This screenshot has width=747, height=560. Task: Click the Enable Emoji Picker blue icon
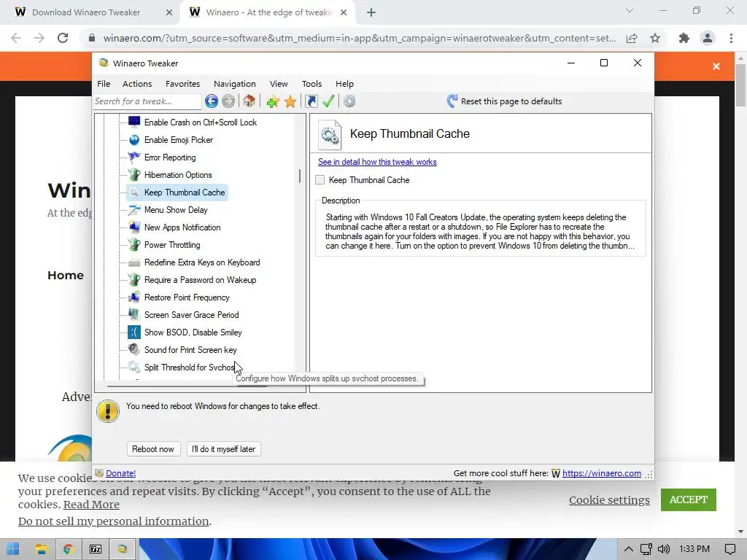pyautogui.click(x=134, y=139)
